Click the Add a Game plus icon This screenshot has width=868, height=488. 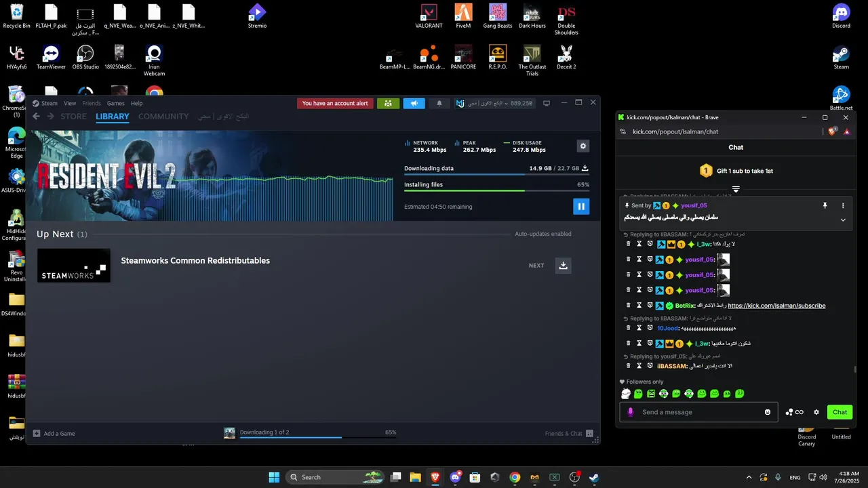36,433
